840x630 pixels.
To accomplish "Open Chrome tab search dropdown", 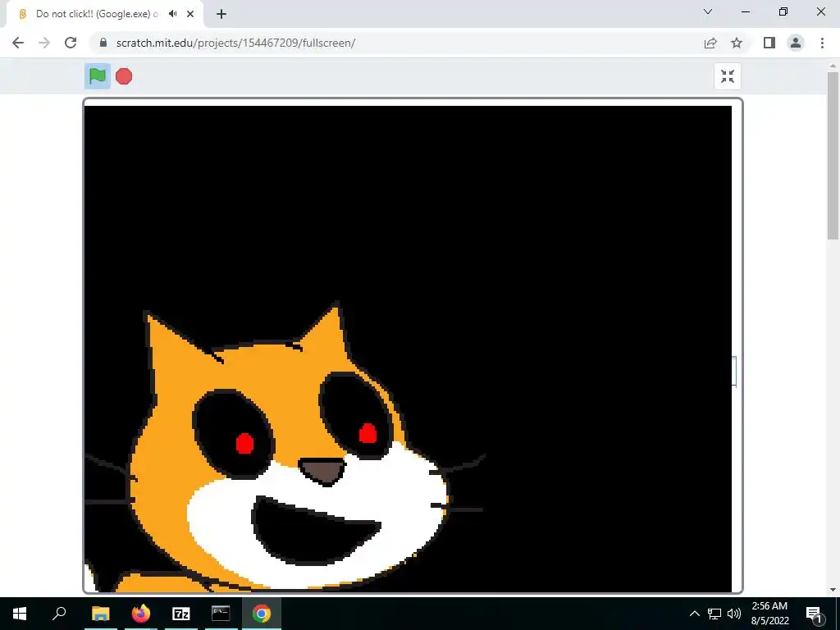I will point(708,11).
